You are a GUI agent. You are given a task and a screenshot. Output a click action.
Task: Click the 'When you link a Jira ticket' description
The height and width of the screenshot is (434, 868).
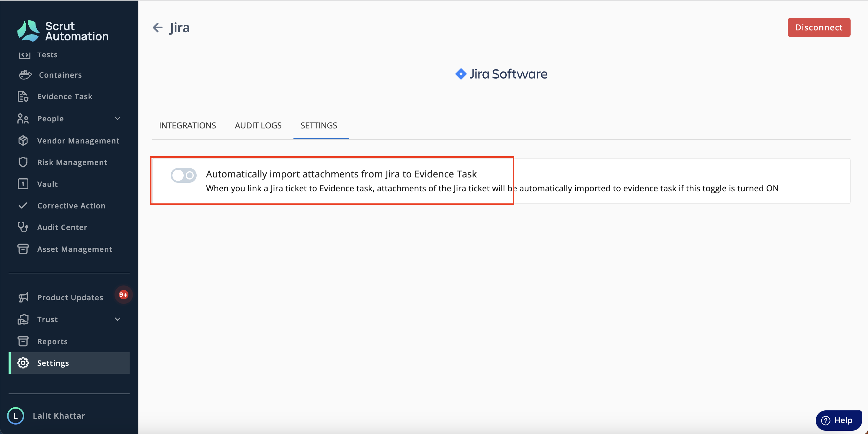tap(492, 188)
